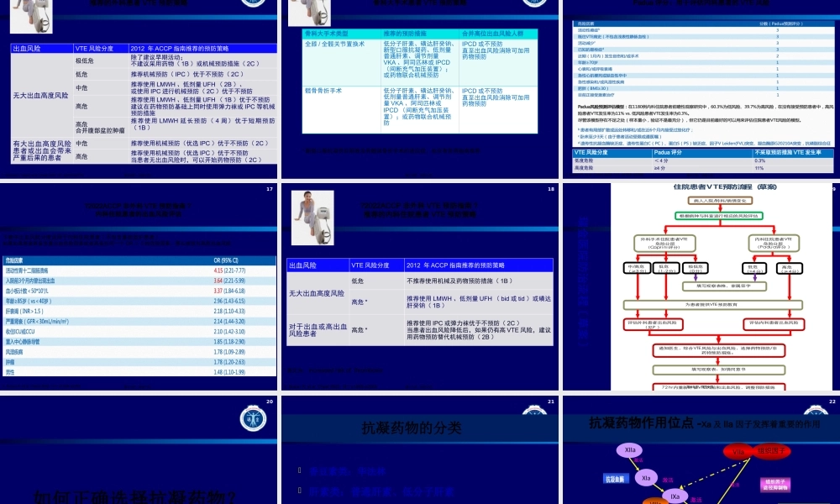Click the IPC compression device image on slide 17

click(31, 15)
